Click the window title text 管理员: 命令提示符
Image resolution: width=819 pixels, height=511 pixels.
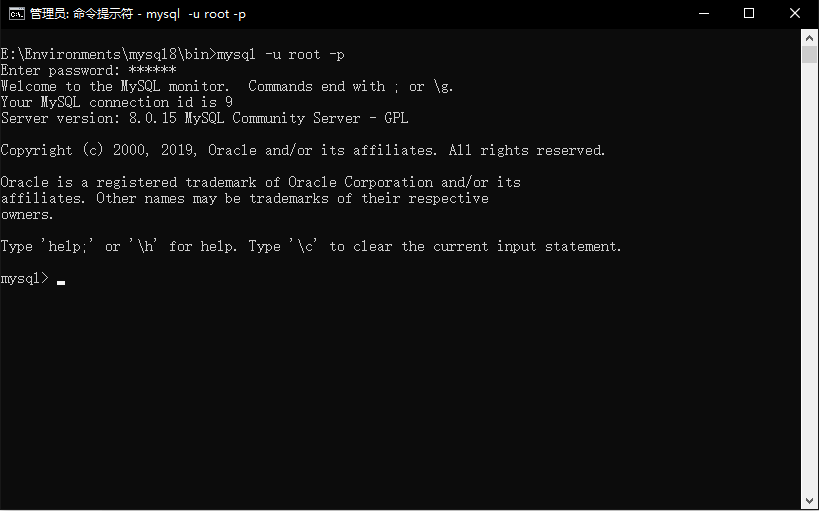[81, 14]
